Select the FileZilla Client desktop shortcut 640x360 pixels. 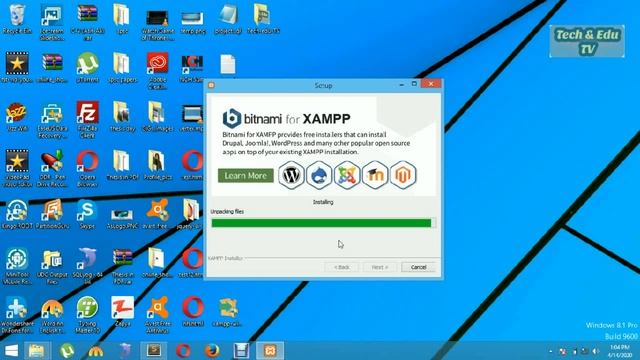point(87,120)
